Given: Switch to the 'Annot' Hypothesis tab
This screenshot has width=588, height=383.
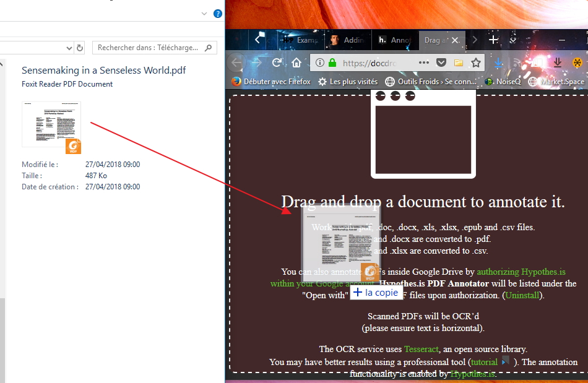Looking at the screenshot, I should (x=395, y=40).
